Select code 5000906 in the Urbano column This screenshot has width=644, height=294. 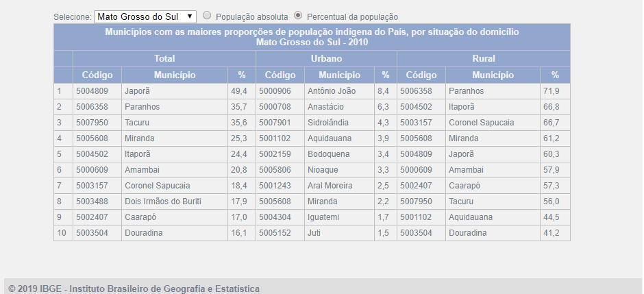pyautogui.click(x=275, y=91)
